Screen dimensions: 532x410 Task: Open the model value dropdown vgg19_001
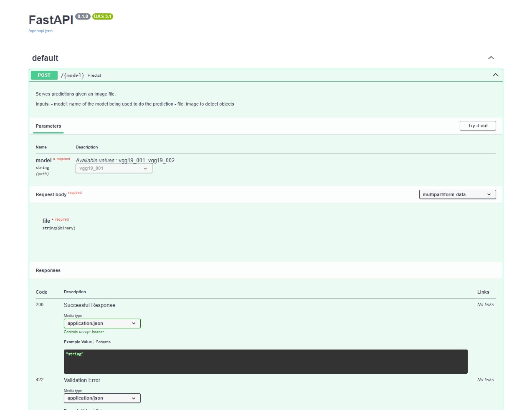tap(114, 169)
